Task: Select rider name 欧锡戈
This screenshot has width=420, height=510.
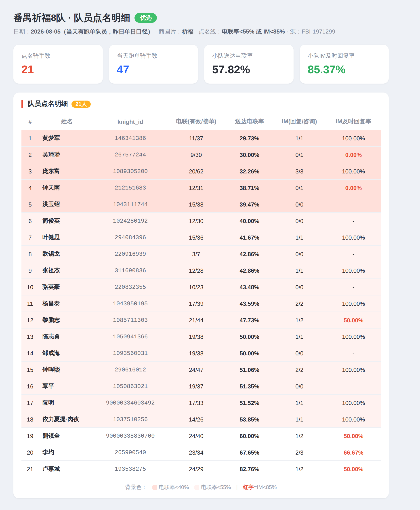Action: 51,254
